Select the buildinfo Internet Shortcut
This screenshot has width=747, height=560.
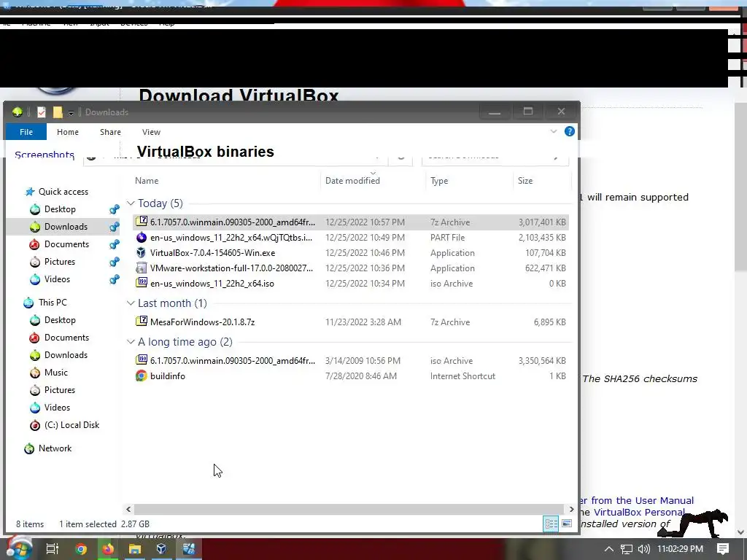click(x=351, y=376)
